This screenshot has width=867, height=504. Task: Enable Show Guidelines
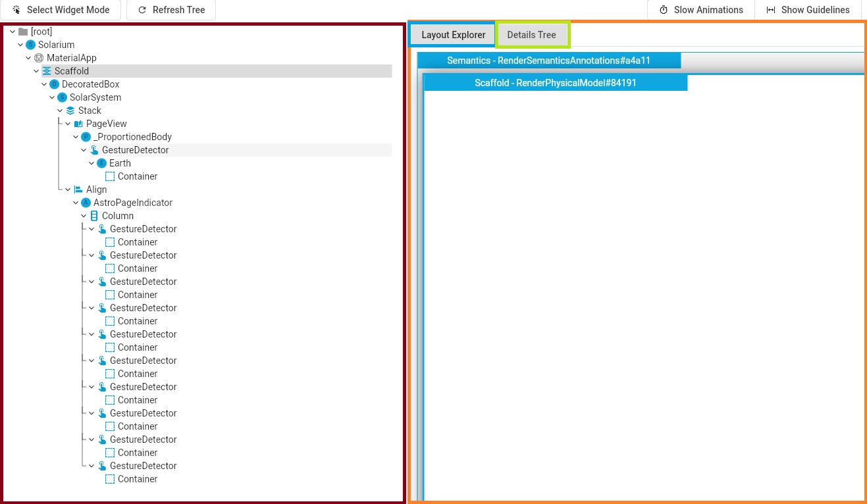[808, 10]
